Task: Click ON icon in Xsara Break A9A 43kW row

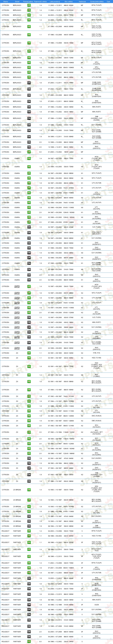Action: [29, 323]
